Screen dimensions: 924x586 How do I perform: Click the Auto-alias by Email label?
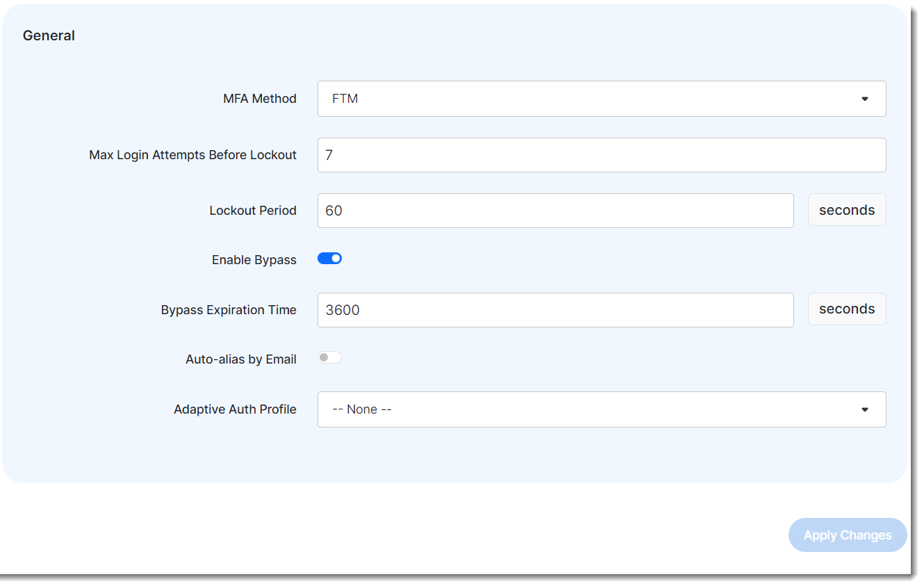[241, 359]
